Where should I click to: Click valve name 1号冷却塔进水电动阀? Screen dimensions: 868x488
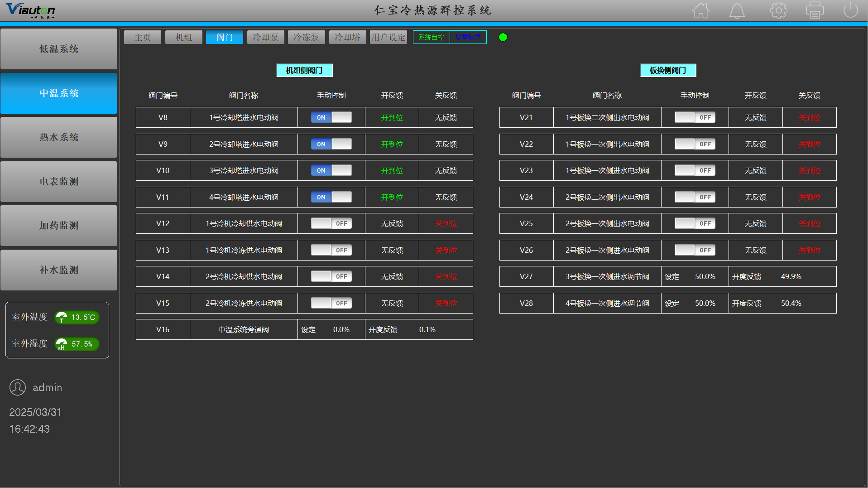click(244, 117)
